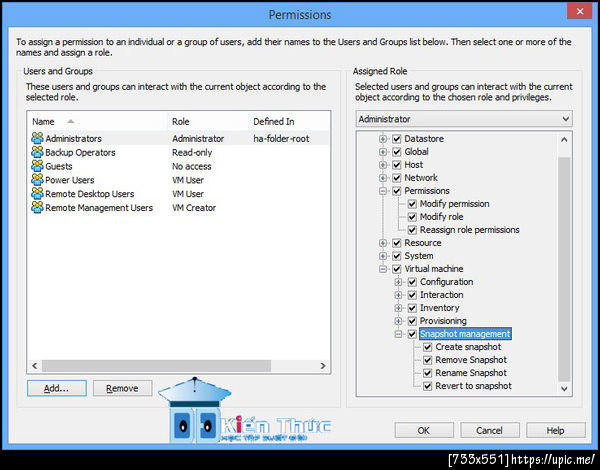Screen dimensions: 600x470
Task: Expand the Network tree node
Action: pos(383,178)
